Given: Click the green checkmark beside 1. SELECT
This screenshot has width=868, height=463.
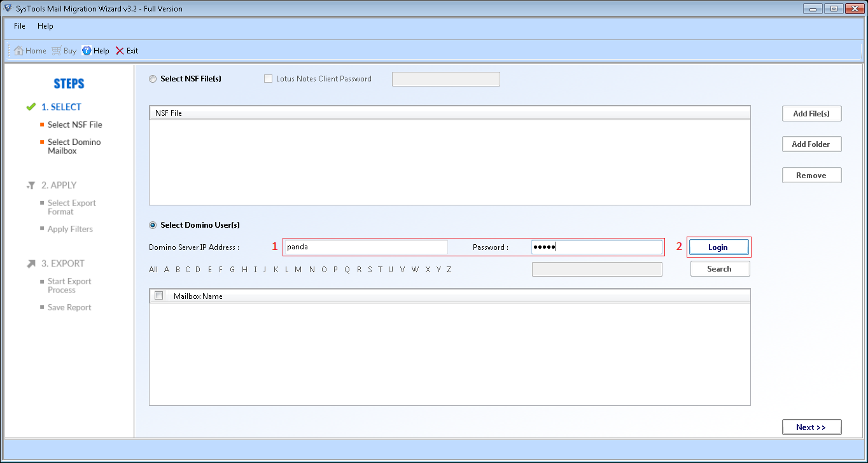Looking at the screenshot, I should coord(31,107).
